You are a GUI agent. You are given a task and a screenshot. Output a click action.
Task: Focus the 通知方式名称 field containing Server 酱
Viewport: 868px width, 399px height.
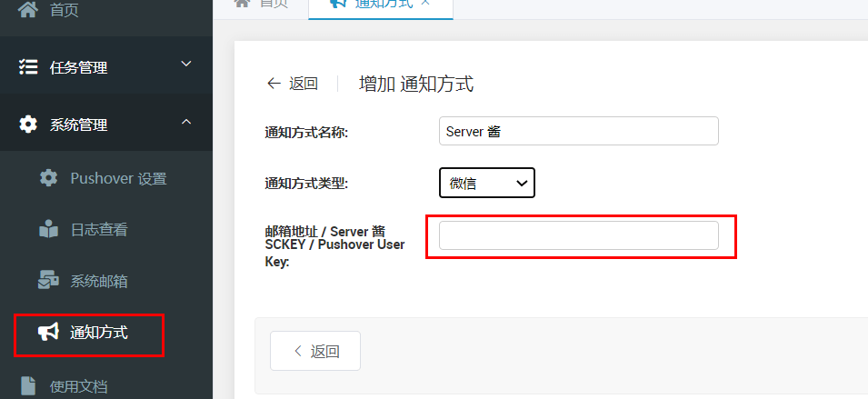point(578,131)
